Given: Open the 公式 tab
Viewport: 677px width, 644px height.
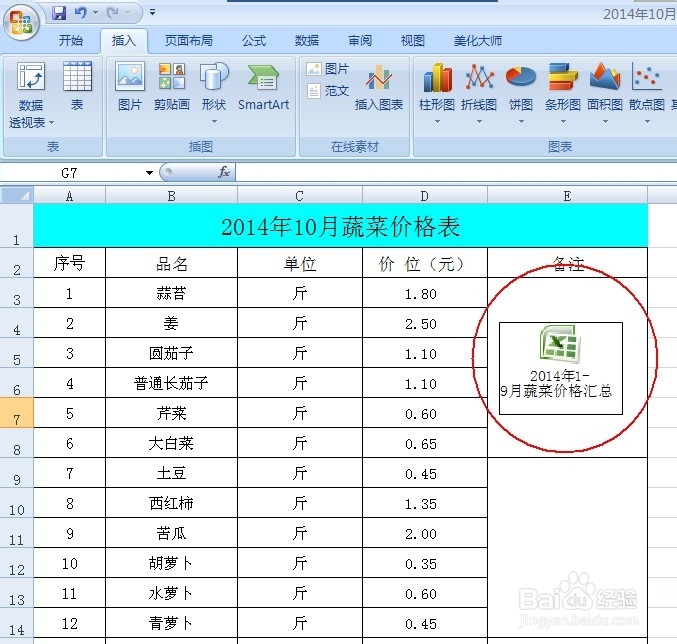Looking at the screenshot, I should click(x=254, y=41).
